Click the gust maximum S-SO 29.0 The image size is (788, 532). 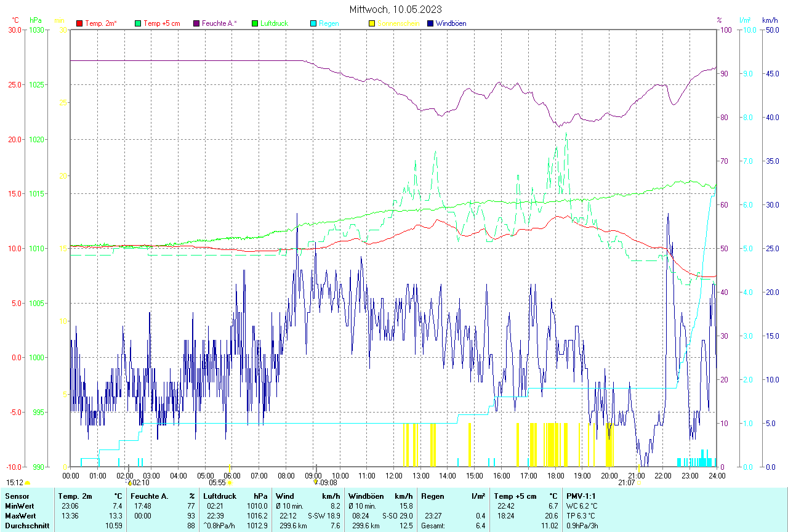pos(396,516)
